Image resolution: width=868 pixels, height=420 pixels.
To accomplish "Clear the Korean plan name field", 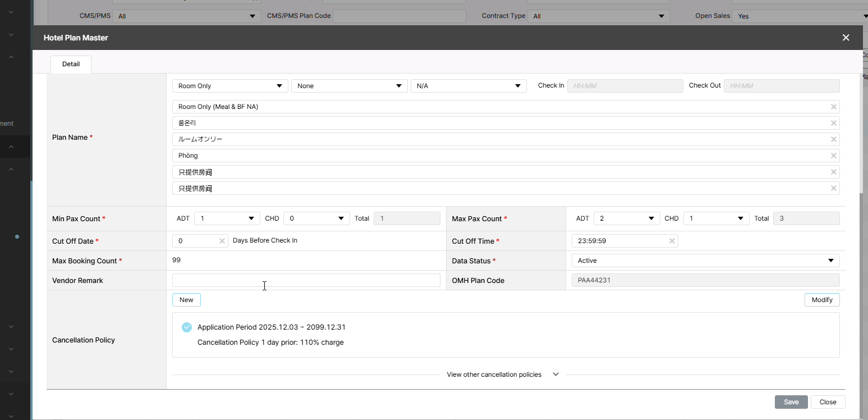I will (833, 123).
